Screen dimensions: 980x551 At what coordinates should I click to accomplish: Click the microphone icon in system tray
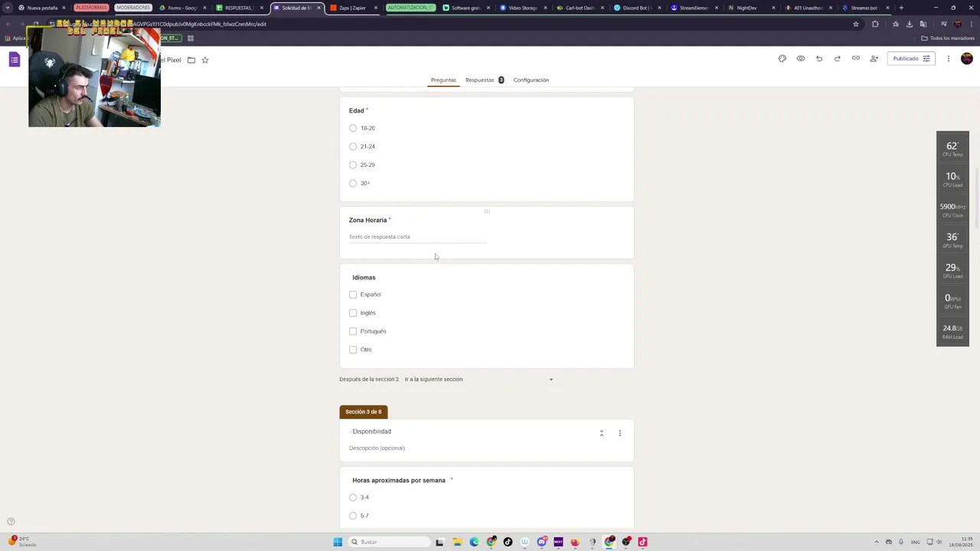click(x=901, y=542)
